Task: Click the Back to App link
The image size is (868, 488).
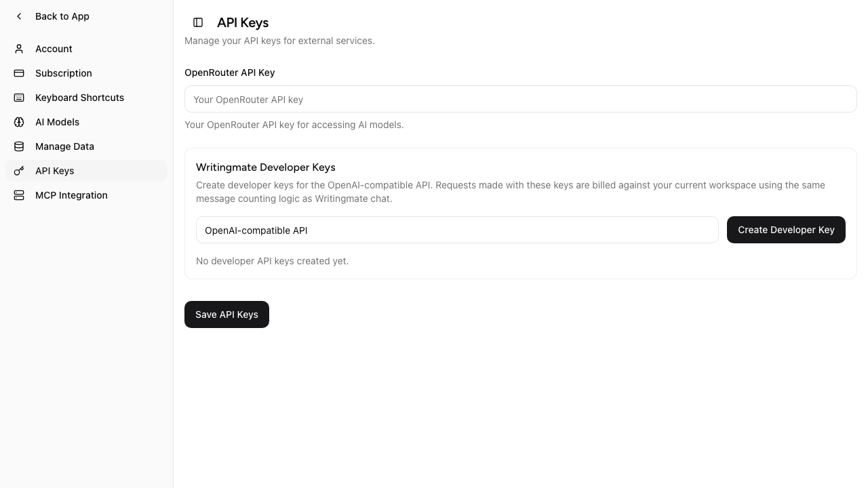Action: [62, 16]
